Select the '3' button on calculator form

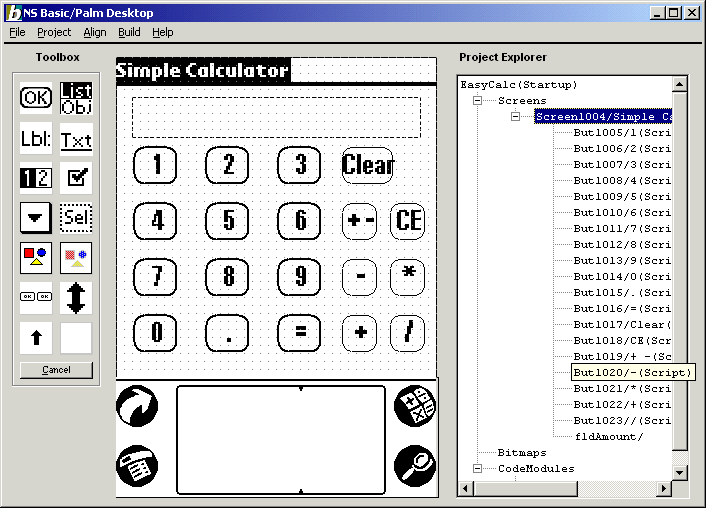299,165
